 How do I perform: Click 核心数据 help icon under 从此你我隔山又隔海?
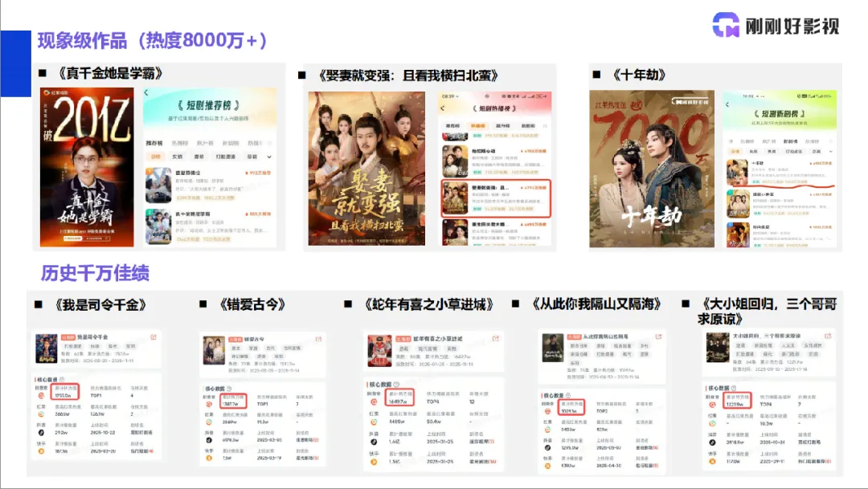tap(568, 396)
